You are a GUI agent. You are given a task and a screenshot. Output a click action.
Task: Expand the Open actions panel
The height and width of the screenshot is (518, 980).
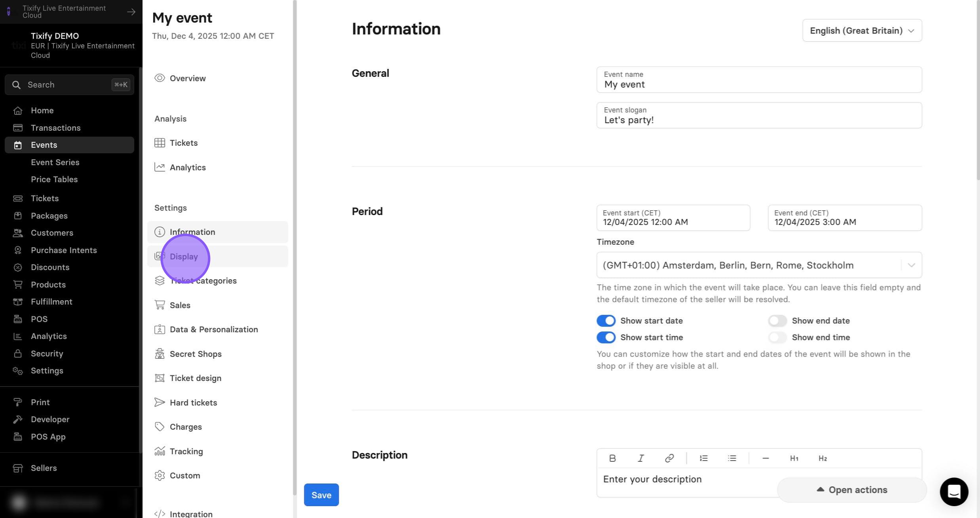click(852, 490)
